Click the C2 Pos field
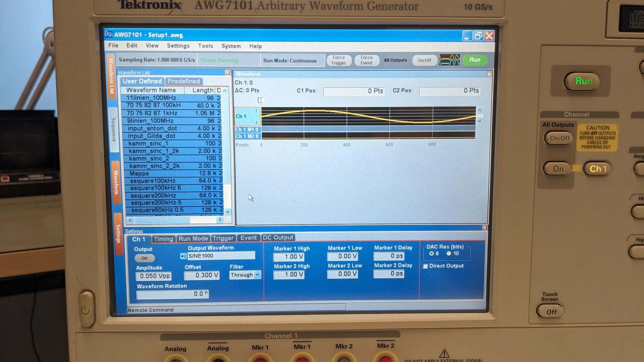644x362 pixels. tap(450, 91)
